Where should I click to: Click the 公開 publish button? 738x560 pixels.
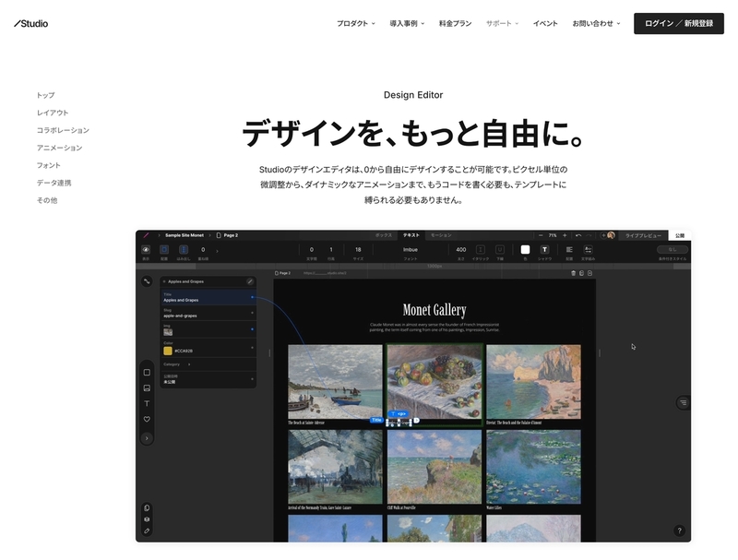(x=680, y=235)
